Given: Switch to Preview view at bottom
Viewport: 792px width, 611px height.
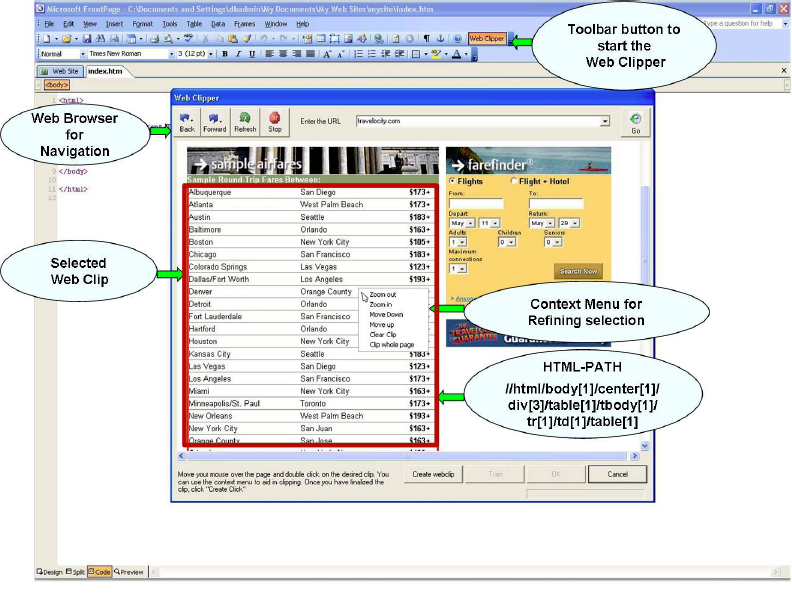Looking at the screenshot, I should (128, 572).
